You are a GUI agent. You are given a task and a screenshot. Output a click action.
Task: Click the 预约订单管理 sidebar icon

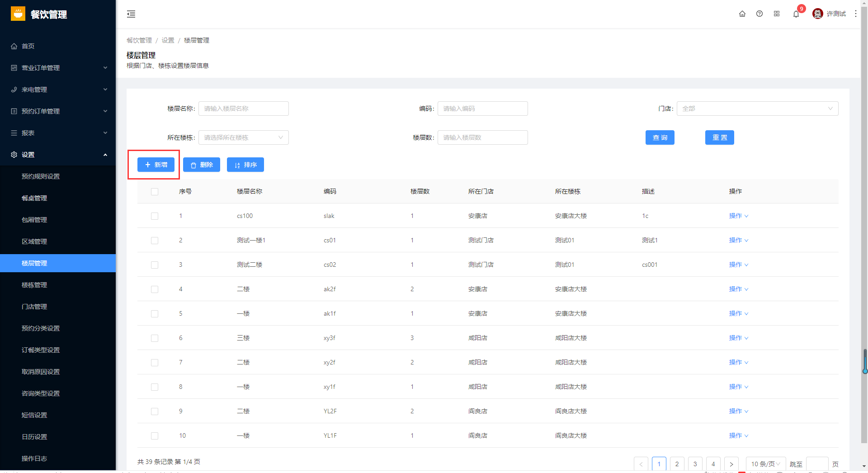click(14, 111)
